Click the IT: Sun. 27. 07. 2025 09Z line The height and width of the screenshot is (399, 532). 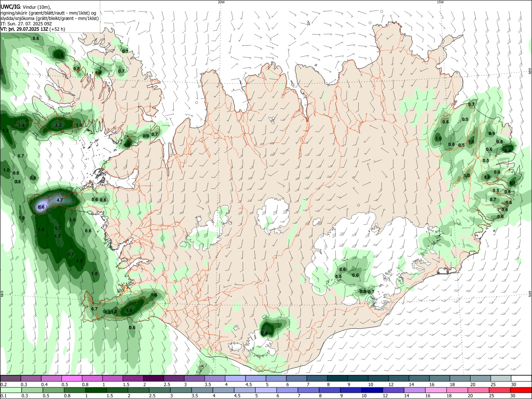coord(26,24)
